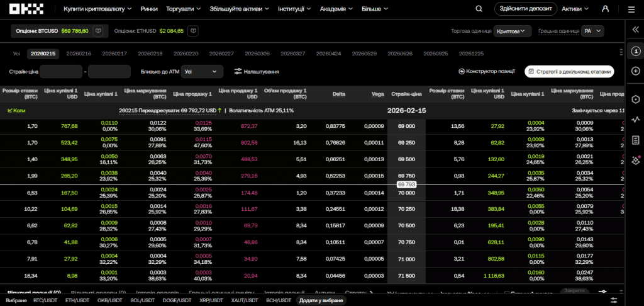This screenshot has width=644, height=306.
Task: Click the hexagon icon in right sidebar
Action: pyautogui.click(x=635, y=99)
